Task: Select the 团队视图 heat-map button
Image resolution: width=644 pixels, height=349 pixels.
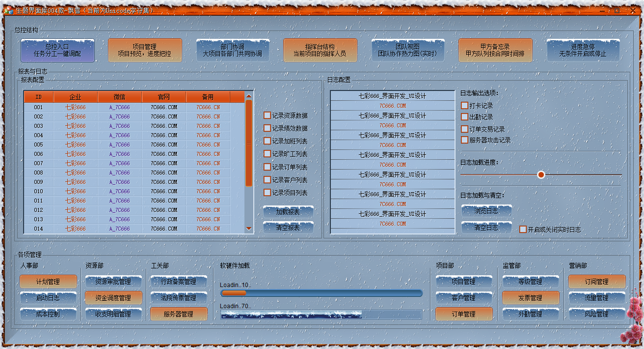Action: 407,51
